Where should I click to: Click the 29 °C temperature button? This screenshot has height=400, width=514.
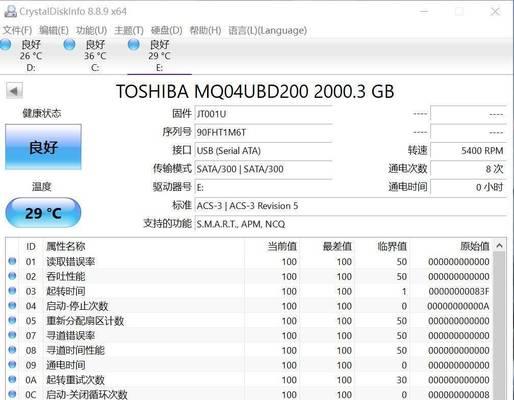tap(43, 213)
